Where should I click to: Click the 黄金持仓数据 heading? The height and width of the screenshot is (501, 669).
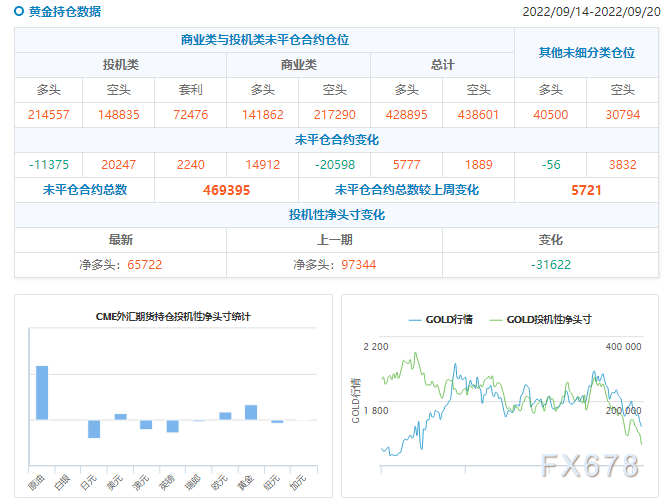65,12
